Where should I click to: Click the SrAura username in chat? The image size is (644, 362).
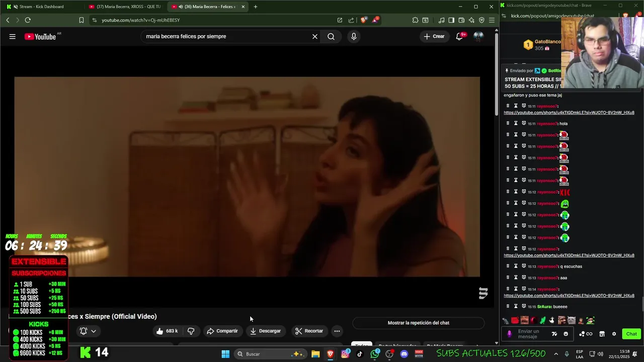tap(544, 307)
